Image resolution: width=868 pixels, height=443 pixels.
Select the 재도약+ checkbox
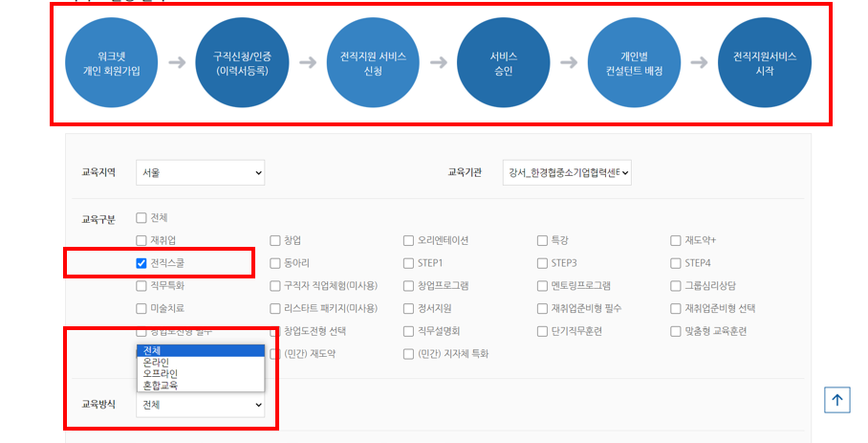[675, 240]
